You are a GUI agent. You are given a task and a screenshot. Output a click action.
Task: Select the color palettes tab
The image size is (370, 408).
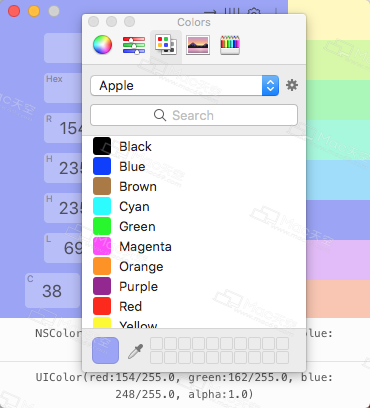[166, 45]
